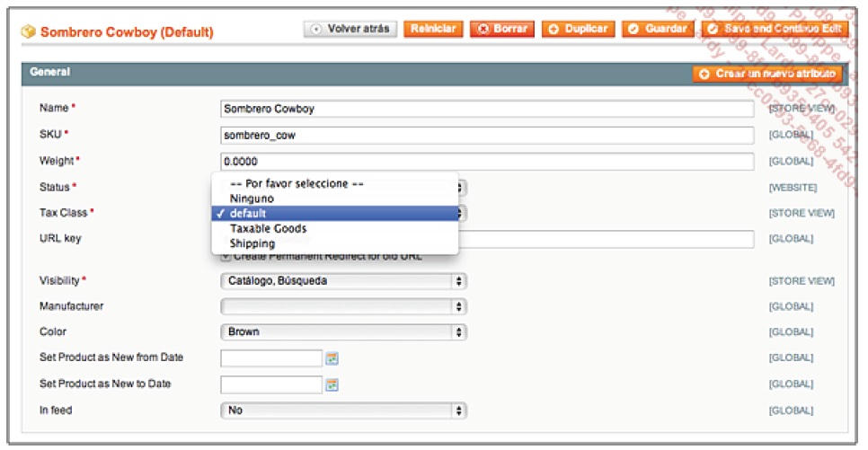Click the Duplicar button
This screenshot has width=868, height=450.
click(579, 29)
